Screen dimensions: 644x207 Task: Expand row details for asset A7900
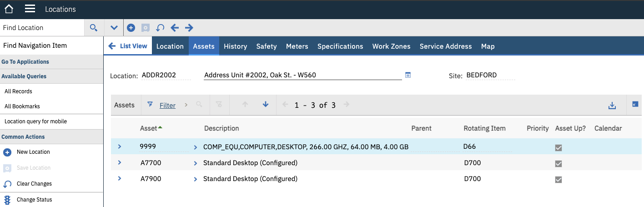120,178
